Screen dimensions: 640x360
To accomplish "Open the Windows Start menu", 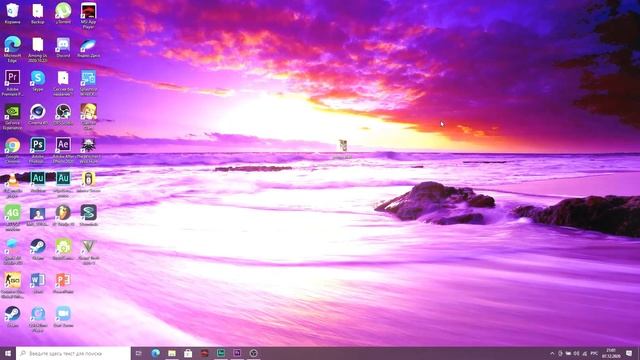I will [8, 353].
